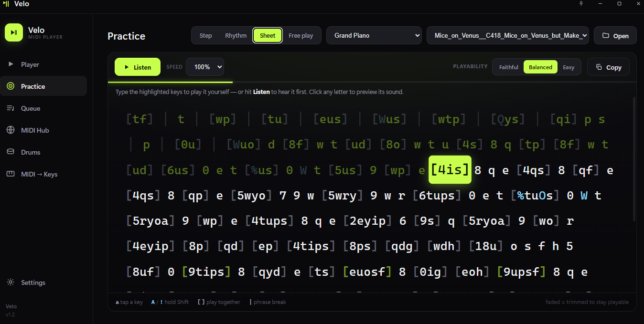The width and height of the screenshot is (644, 324).
Task: Open the Drums icon in sidebar
Action: [11, 152]
